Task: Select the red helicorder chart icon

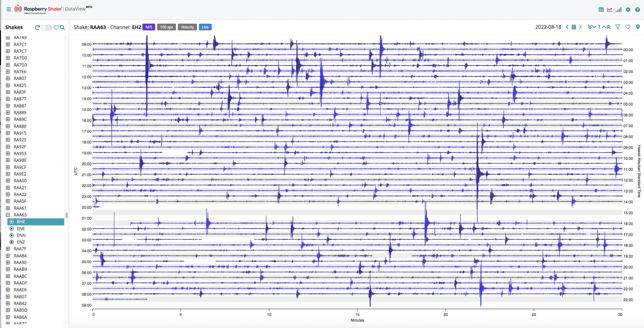Action: pos(609,10)
